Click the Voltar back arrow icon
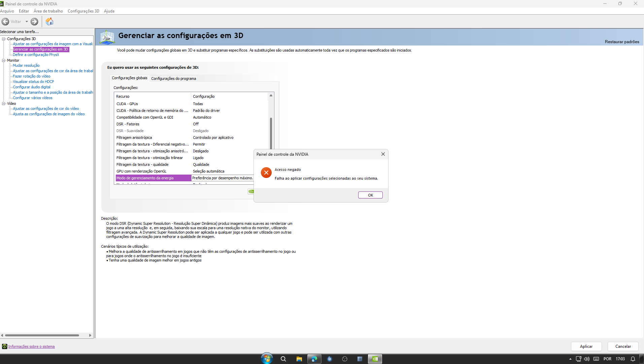The width and height of the screenshot is (644, 364). (x=5, y=22)
